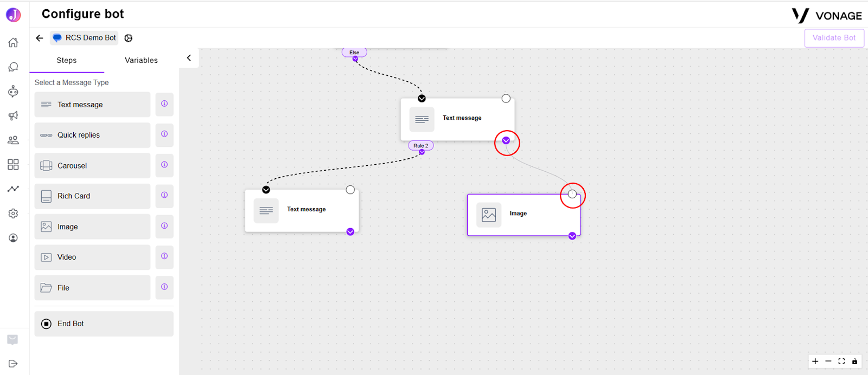Viewport: 868px width, 375px height.
Task: Open sidebar settings gear icon
Action: (x=13, y=214)
